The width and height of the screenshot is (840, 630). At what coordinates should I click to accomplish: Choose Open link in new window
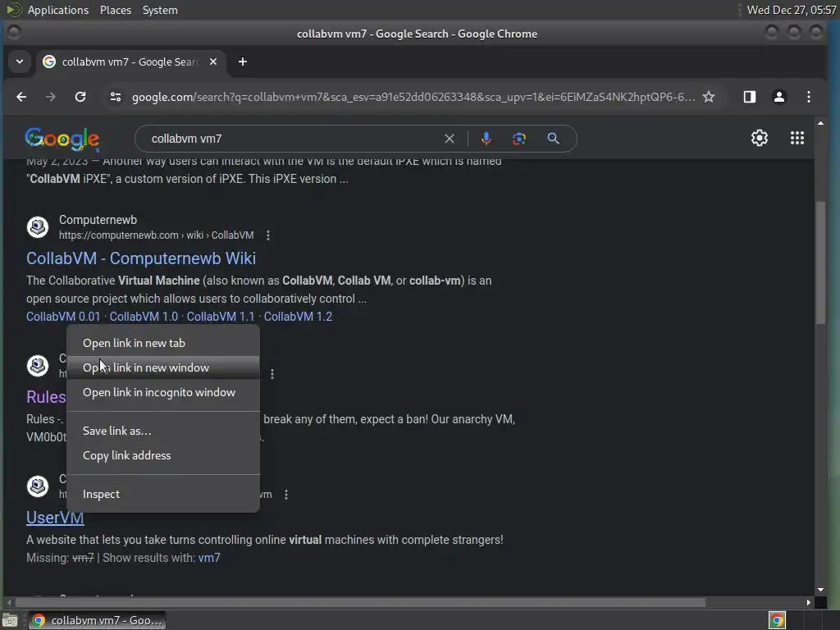click(x=163, y=367)
